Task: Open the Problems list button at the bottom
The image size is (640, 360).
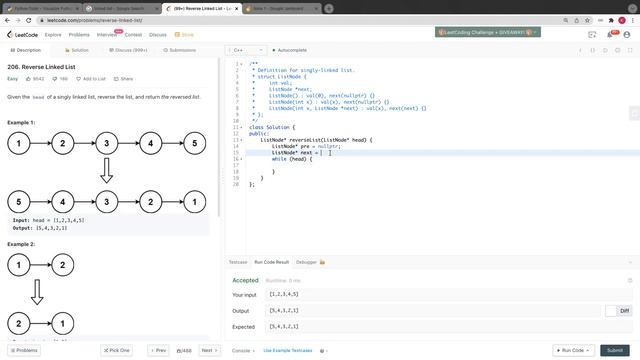Action: tap(24, 350)
